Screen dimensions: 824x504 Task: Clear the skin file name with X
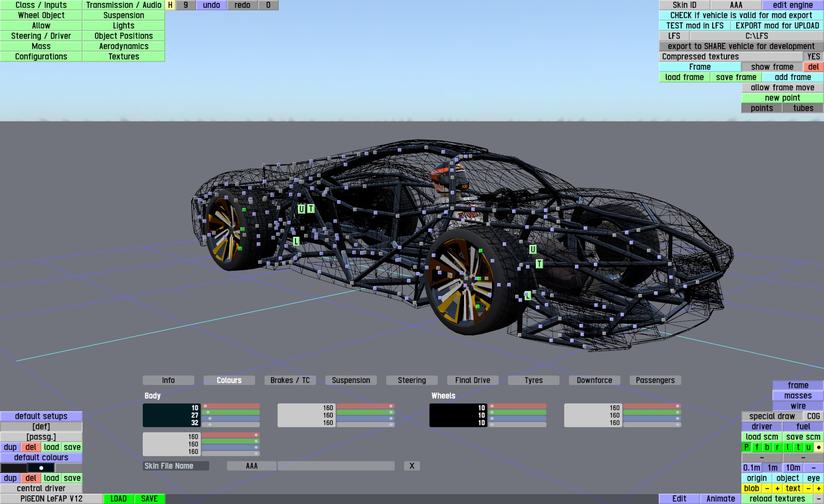click(412, 466)
